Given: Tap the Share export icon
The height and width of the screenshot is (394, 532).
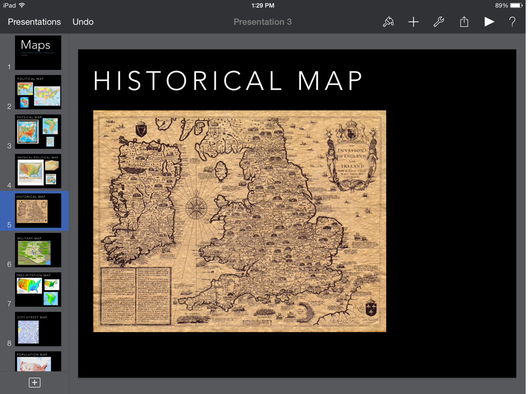Looking at the screenshot, I should click(x=464, y=22).
